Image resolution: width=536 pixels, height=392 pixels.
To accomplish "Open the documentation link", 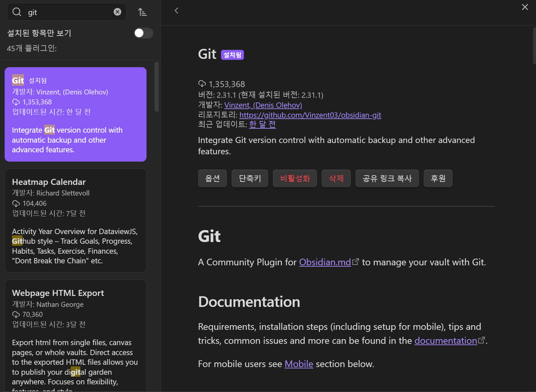I will (x=446, y=341).
